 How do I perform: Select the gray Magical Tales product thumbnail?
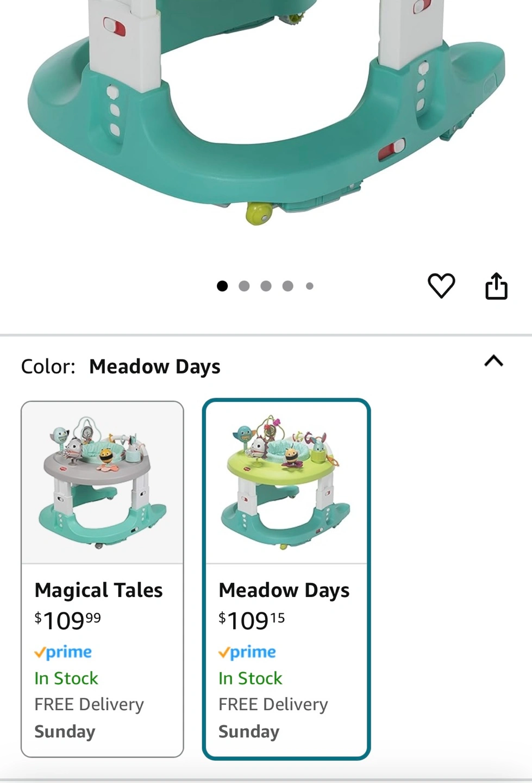[x=102, y=483]
